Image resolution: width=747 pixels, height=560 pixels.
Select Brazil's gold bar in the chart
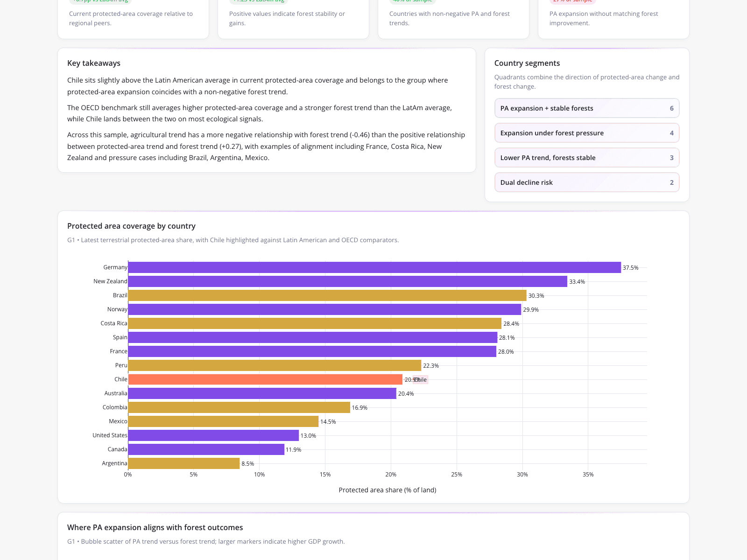coord(327,295)
